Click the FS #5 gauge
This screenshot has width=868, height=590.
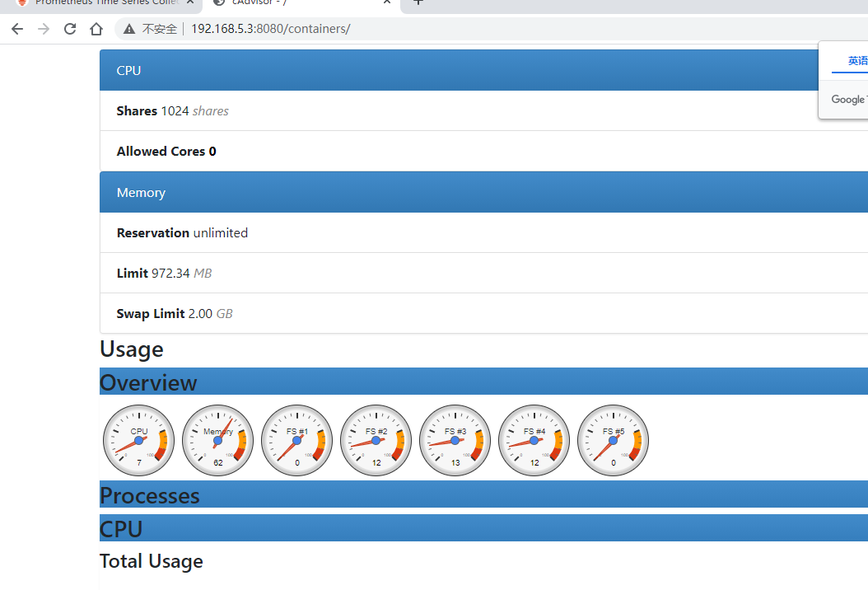[614, 440]
